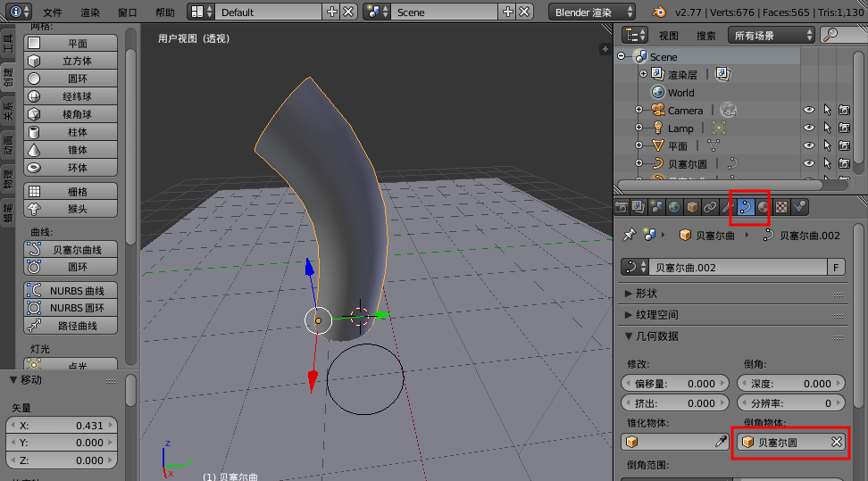Open the object constraints properties tab

[x=710, y=207]
